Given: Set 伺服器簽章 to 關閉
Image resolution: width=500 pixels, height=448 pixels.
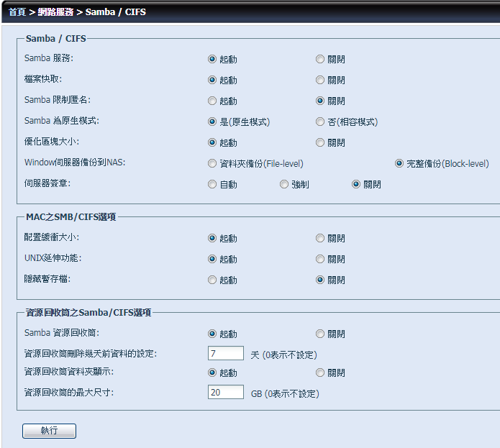Looking at the screenshot, I should click(356, 184).
